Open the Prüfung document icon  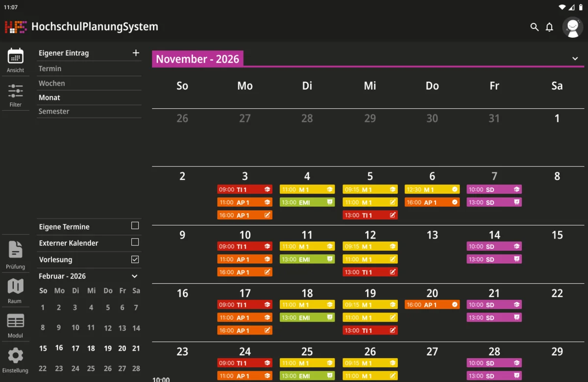coord(16,249)
